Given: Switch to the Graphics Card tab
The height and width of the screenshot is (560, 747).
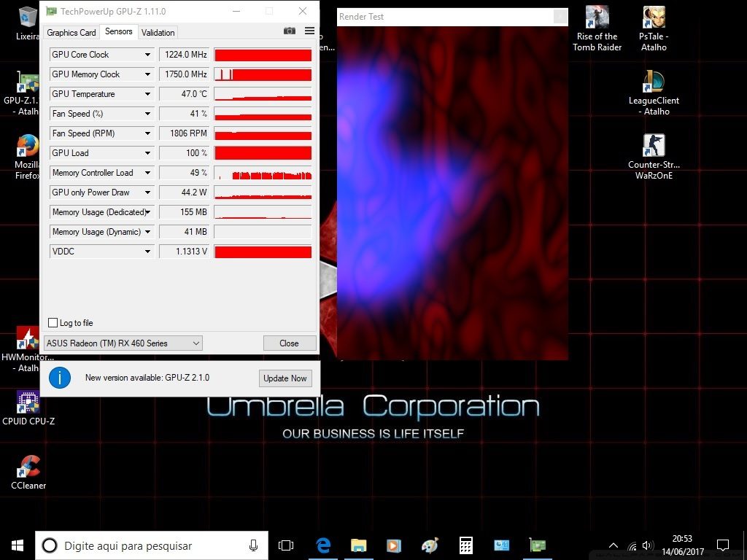Looking at the screenshot, I should coord(71,32).
